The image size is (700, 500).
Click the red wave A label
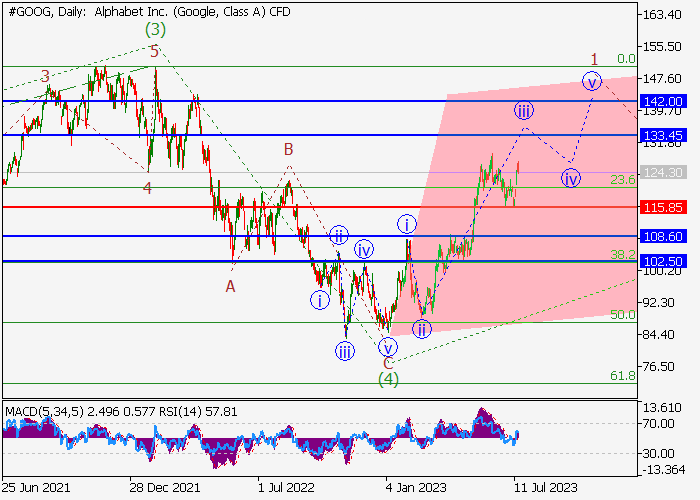click(230, 286)
